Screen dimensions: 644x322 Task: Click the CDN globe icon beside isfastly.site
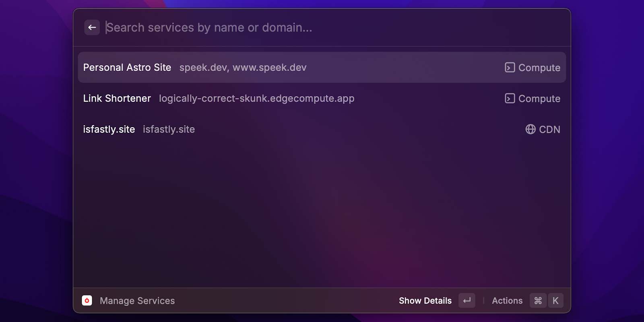click(531, 129)
